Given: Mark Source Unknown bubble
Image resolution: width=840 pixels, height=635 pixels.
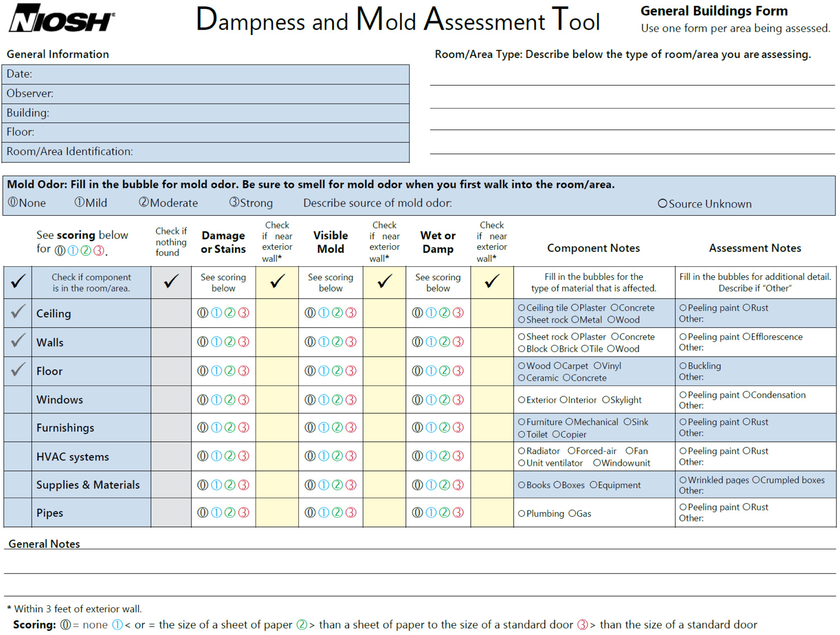Looking at the screenshot, I should [x=662, y=203].
